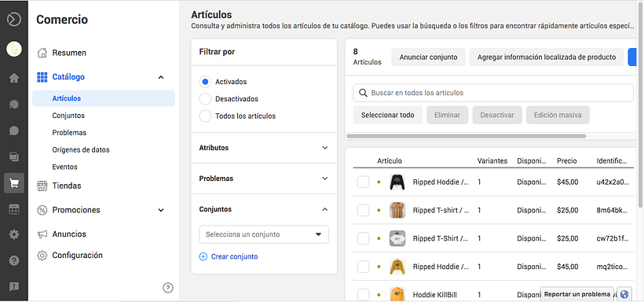
Task: Open the table grid icon in dark rail
Action: tap(14, 209)
